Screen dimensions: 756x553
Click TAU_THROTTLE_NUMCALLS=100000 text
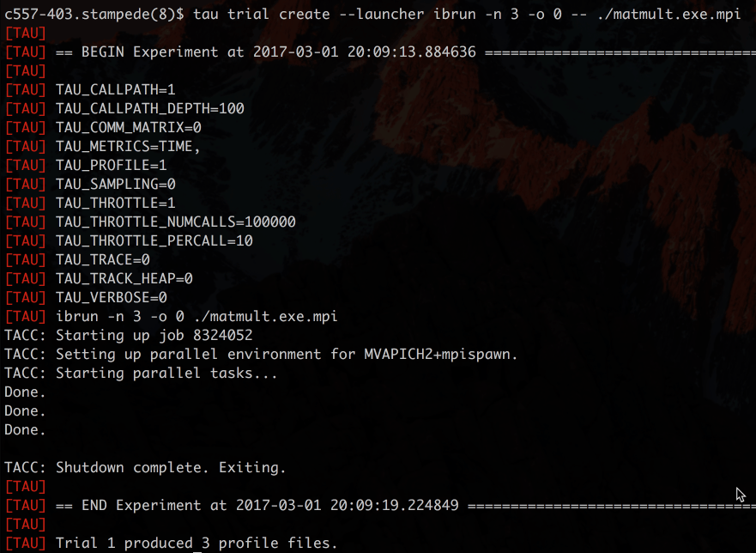tap(176, 222)
